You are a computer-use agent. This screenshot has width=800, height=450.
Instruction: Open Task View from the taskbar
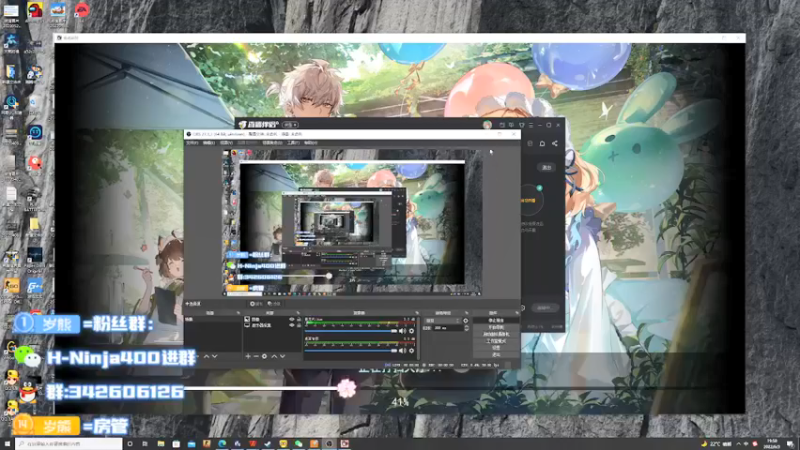tap(145, 444)
